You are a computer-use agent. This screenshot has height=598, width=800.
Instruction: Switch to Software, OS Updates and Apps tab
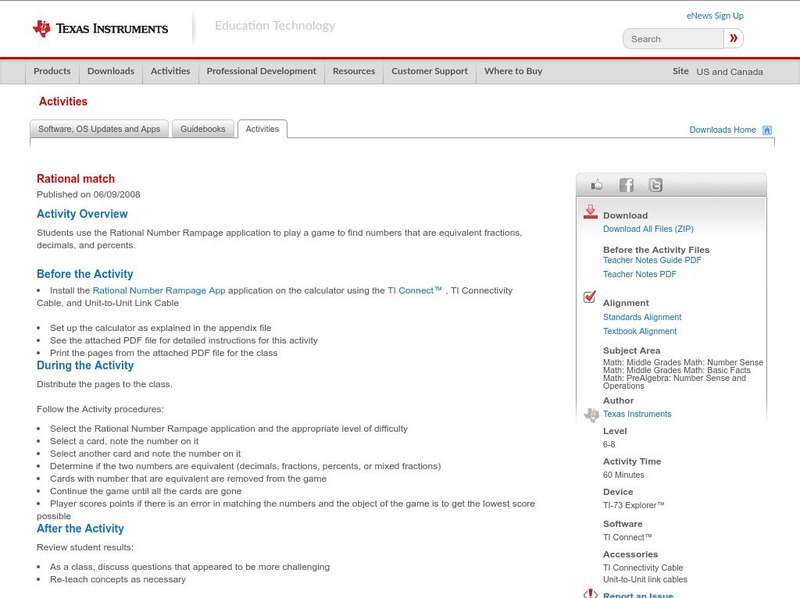[99, 129]
